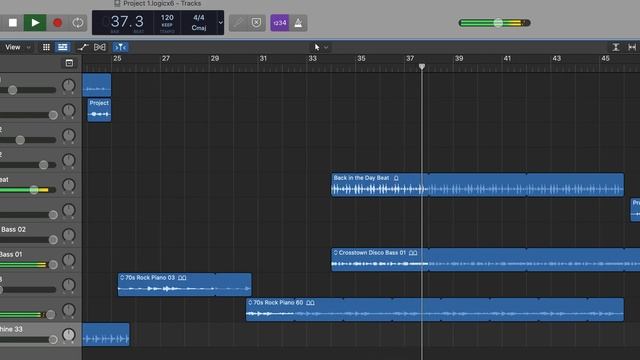Expand the chevron next to View
This screenshot has width=640, height=360.
pyautogui.click(x=28, y=47)
